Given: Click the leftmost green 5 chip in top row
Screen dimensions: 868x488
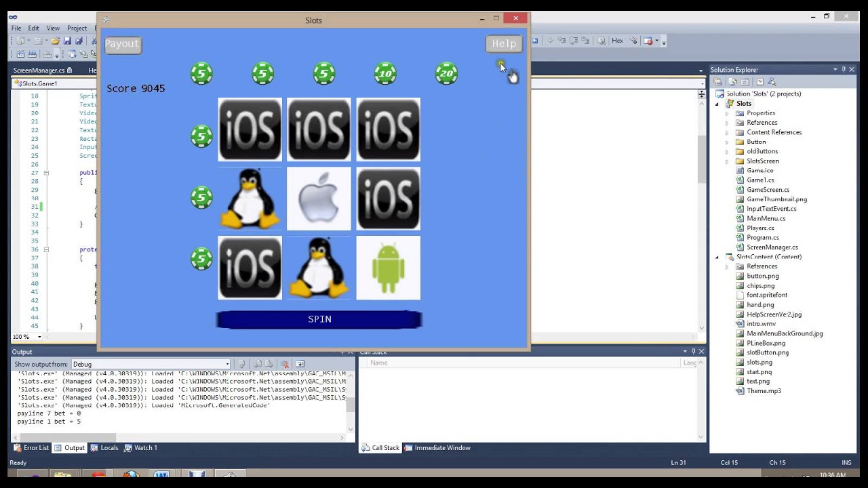Looking at the screenshot, I should 201,73.
